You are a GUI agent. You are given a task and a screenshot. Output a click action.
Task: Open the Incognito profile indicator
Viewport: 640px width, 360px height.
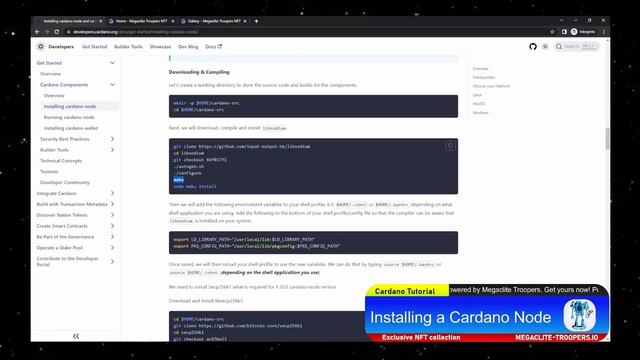[x=583, y=31]
